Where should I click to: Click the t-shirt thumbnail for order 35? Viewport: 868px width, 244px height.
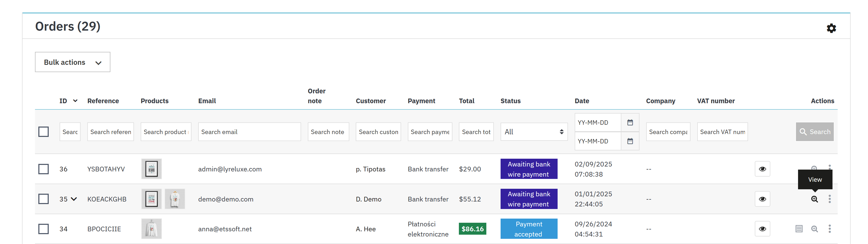175,199
